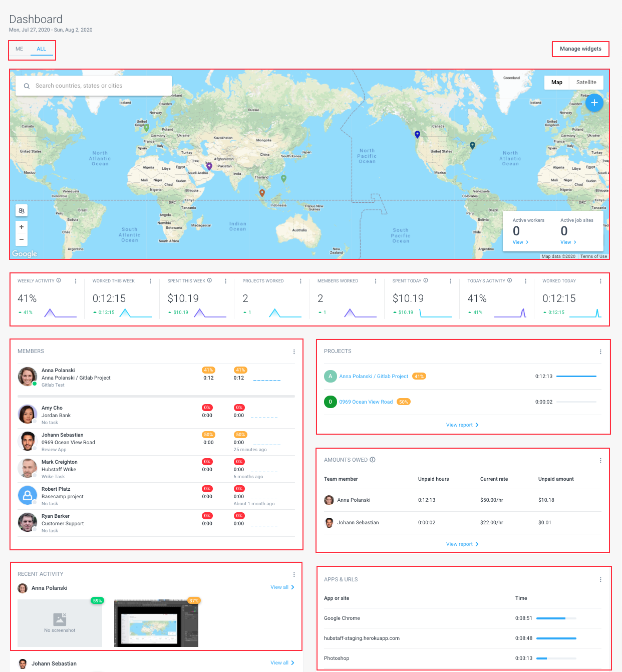Open the Members widget three-dot menu
Screen dimensions: 622x672
click(294, 352)
